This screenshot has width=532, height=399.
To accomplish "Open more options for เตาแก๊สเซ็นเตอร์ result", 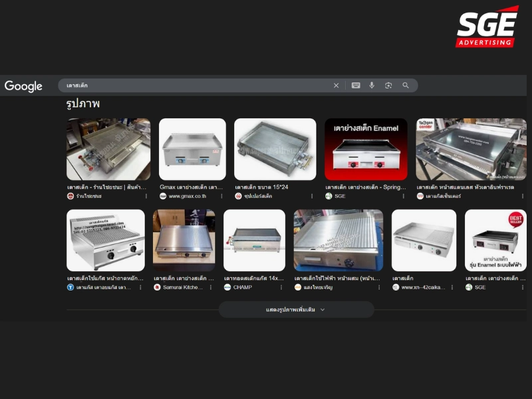I will pos(523,196).
